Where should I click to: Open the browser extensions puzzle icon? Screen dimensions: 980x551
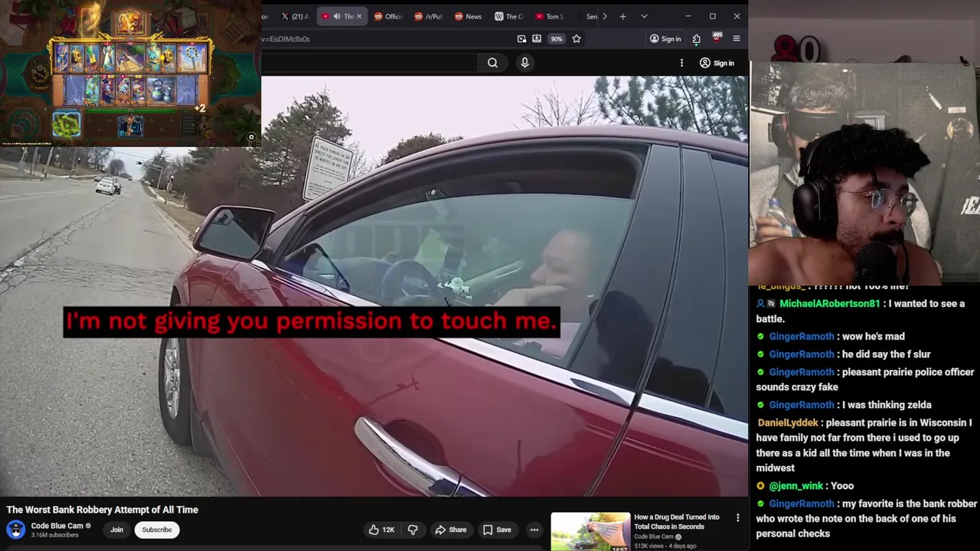696,39
